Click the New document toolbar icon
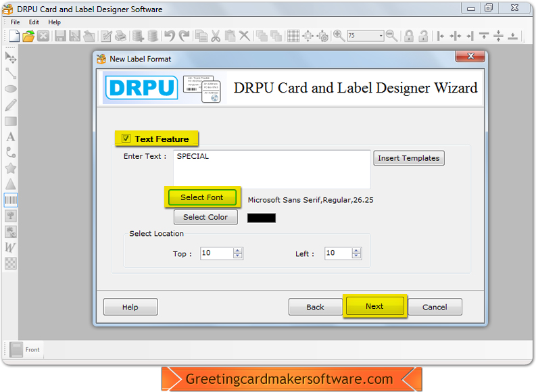Viewport: 536px width, 392px height. pos(14,36)
